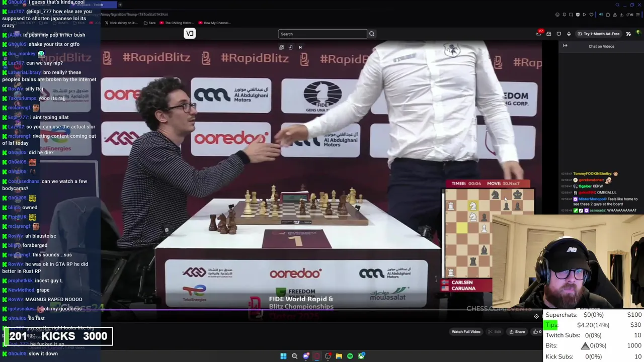Click 'ah blaustoise' chat message

pyautogui.click(x=41, y=236)
